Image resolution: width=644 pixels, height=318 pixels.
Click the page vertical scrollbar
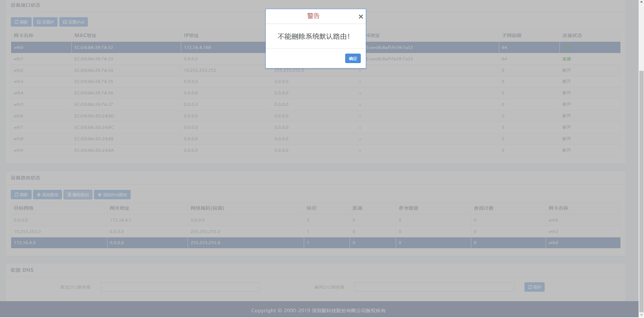click(x=641, y=169)
